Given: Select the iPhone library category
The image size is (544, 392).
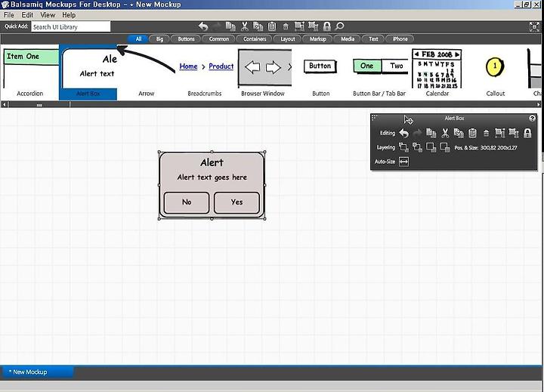Looking at the screenshot, I should pyautogui.click(x=400, y=39).
